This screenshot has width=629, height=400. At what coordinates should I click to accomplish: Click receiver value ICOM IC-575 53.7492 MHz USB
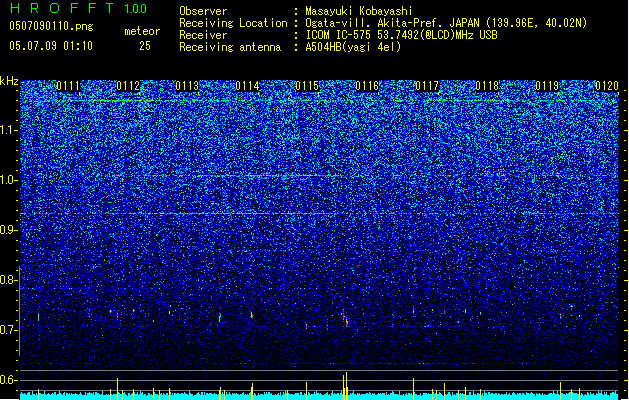pyautogui.click(x=402, y=35)
